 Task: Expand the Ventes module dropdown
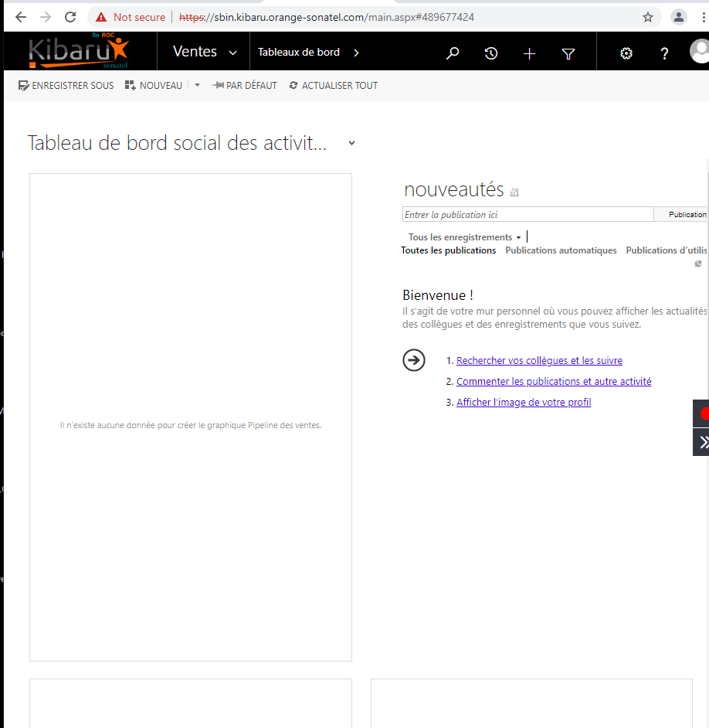[x=205, y=52]
